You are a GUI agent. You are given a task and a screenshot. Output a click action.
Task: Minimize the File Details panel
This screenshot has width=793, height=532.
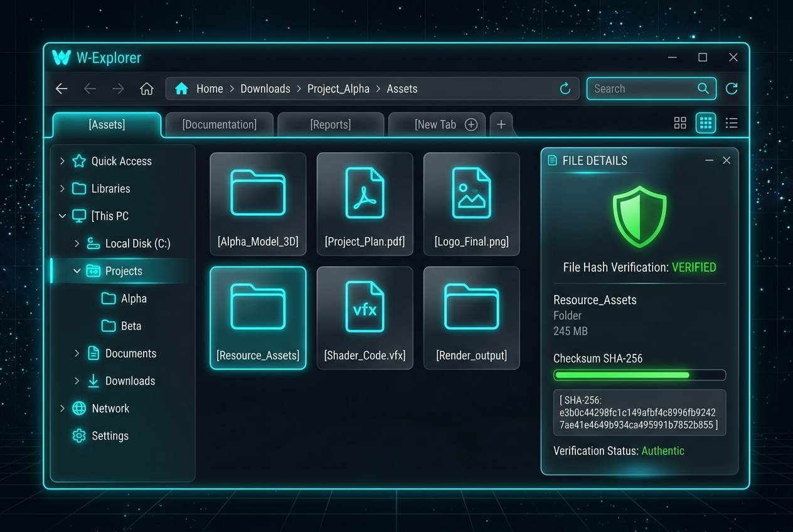point(709,161)
